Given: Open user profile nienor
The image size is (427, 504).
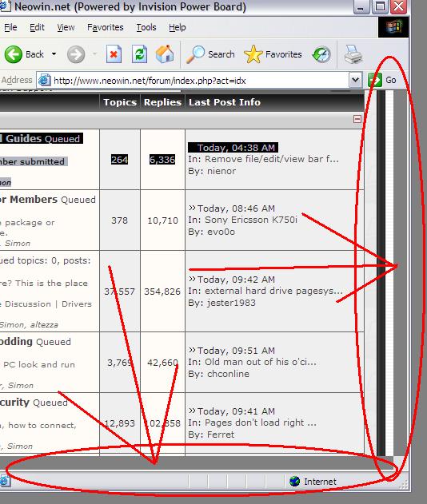Looking at the screenshot, I should tap(221, 171).
